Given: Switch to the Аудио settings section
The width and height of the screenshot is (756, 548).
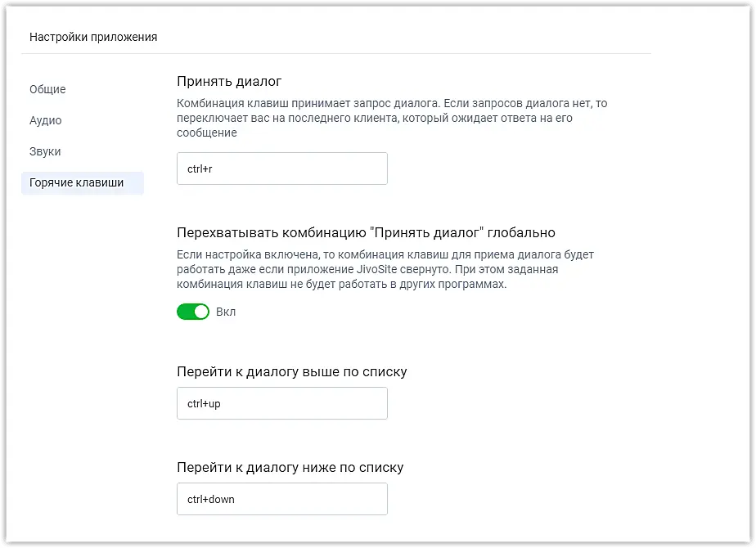Looking at the screenshot, I should (x=46, y=120).
